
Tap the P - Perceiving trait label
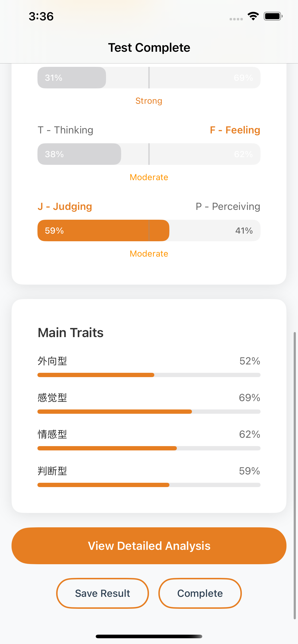point(228,206)
